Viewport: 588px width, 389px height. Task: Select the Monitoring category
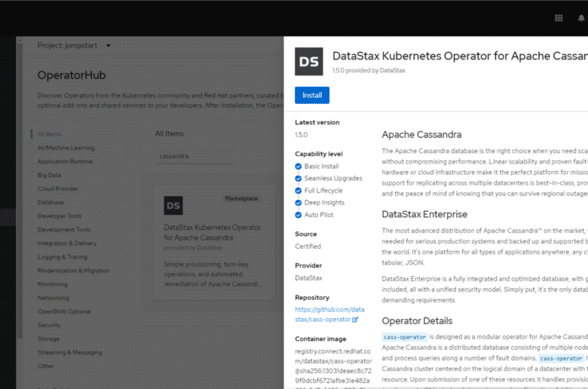(x=53, y=284)
